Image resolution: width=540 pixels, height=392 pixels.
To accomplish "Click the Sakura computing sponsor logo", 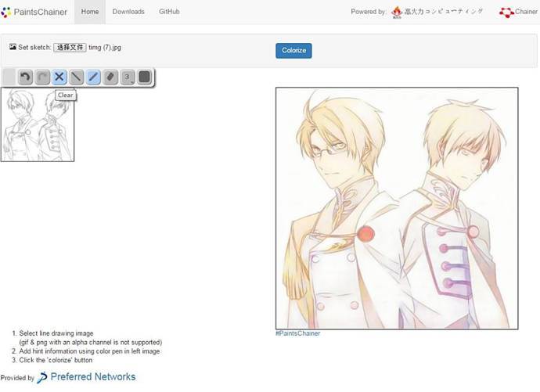I will (437, 12).
